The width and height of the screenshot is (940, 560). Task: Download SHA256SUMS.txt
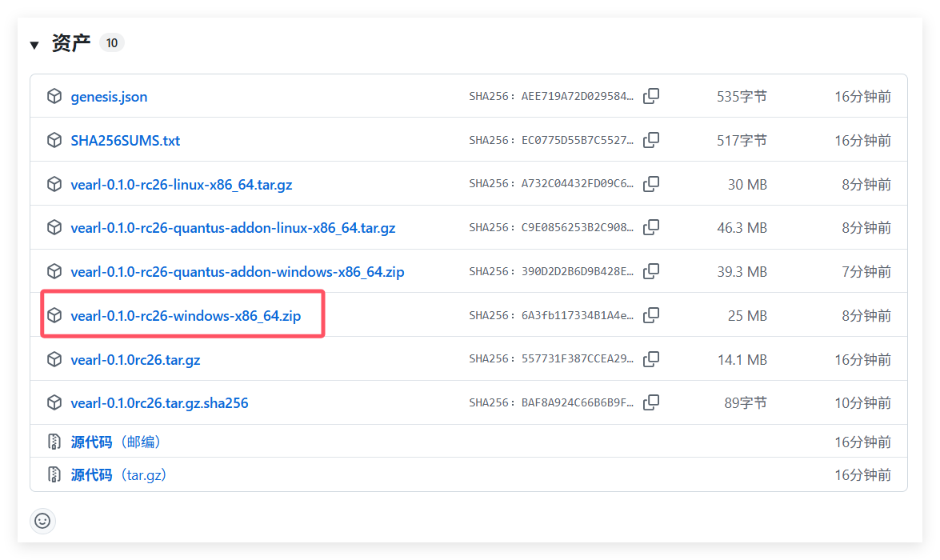(126, 140)
